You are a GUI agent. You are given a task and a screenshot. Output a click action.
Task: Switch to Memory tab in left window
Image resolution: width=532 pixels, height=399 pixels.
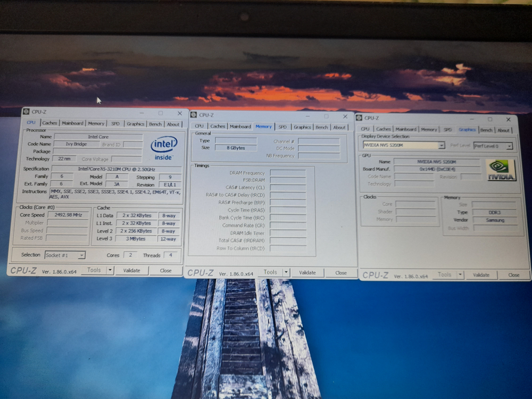tap(96, 123)
